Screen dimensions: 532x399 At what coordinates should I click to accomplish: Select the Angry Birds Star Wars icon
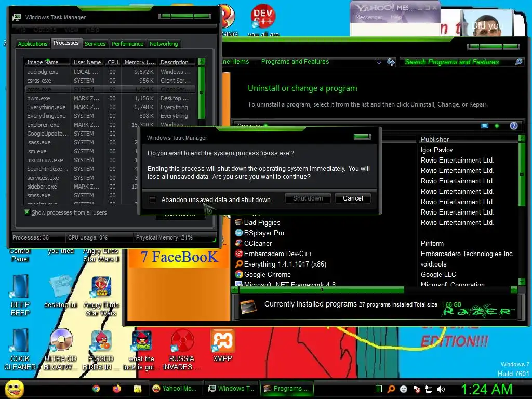[101, 296]
